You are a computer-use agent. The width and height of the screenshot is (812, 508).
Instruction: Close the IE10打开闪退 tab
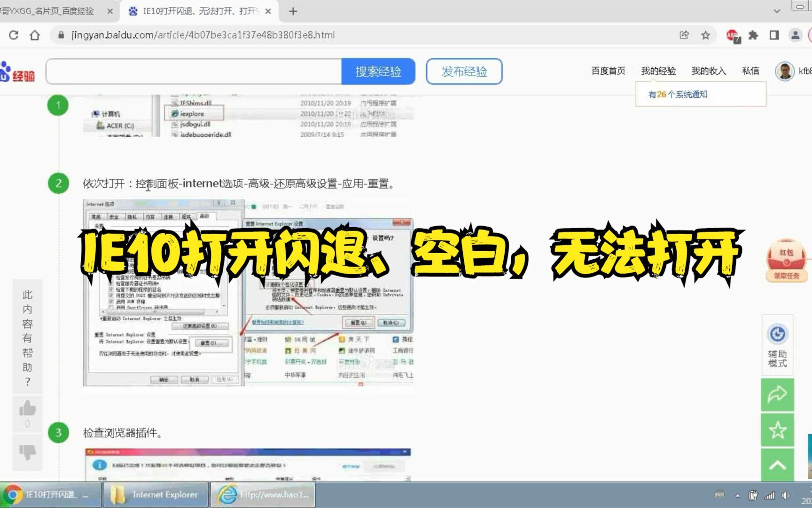point(268,11)
